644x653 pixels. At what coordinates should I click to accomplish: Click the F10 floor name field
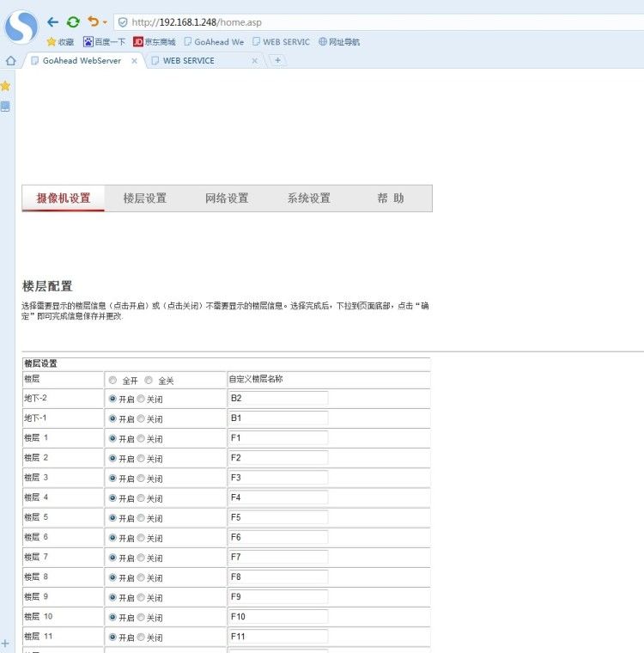tap(278, 616)
